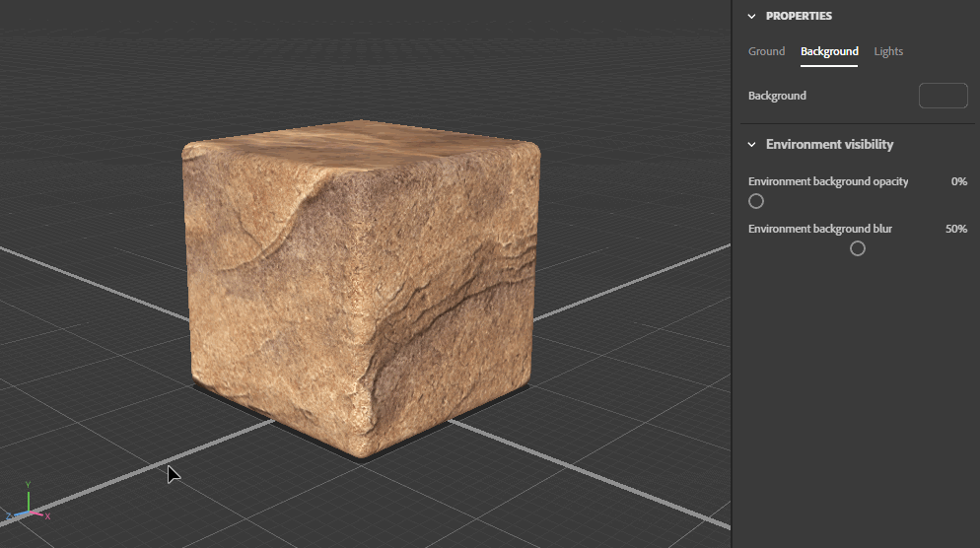
Task: Click the Environment background blur slider handle
Action: point(858,248)
